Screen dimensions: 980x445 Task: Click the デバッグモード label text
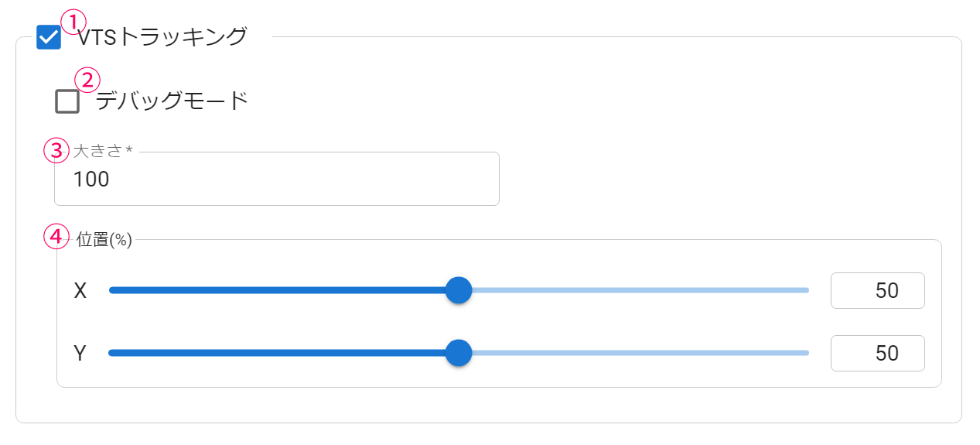(172, 101)
